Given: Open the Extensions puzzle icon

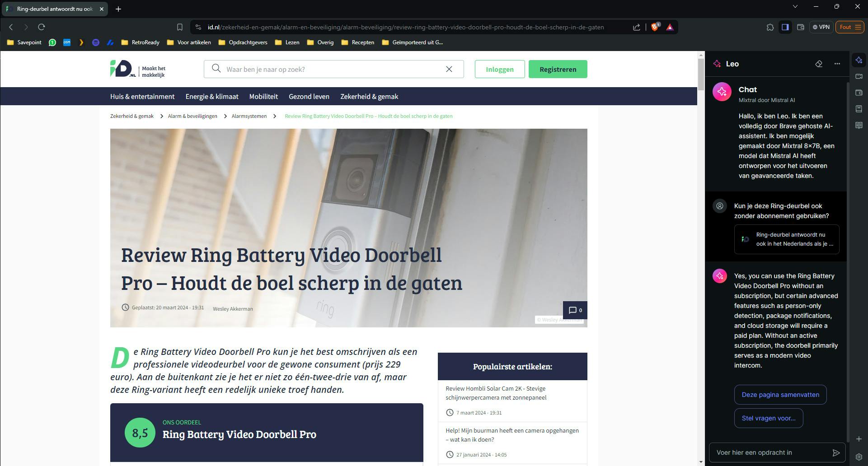Looking at the screenshot, I should click(770, 27).
